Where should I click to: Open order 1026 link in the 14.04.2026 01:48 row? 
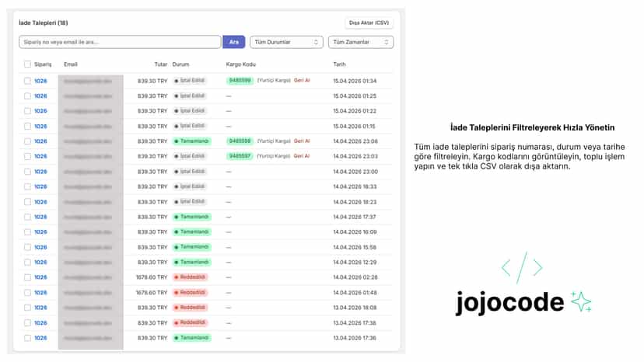[40, 293]
